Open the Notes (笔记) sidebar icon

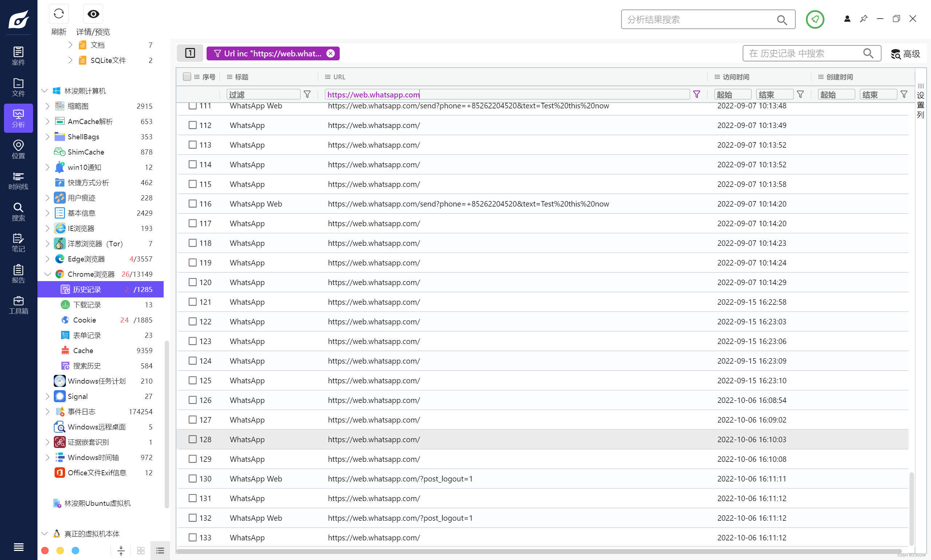tap(18, 243)
